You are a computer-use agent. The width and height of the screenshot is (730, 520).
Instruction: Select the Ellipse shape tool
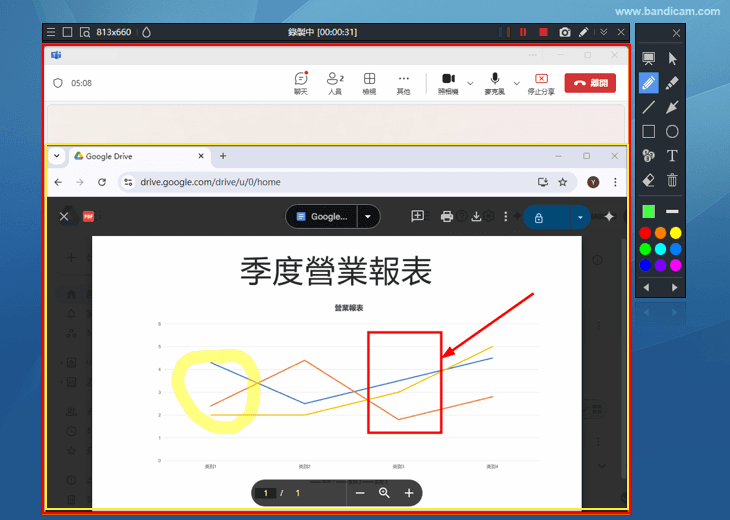coord(672,132)
